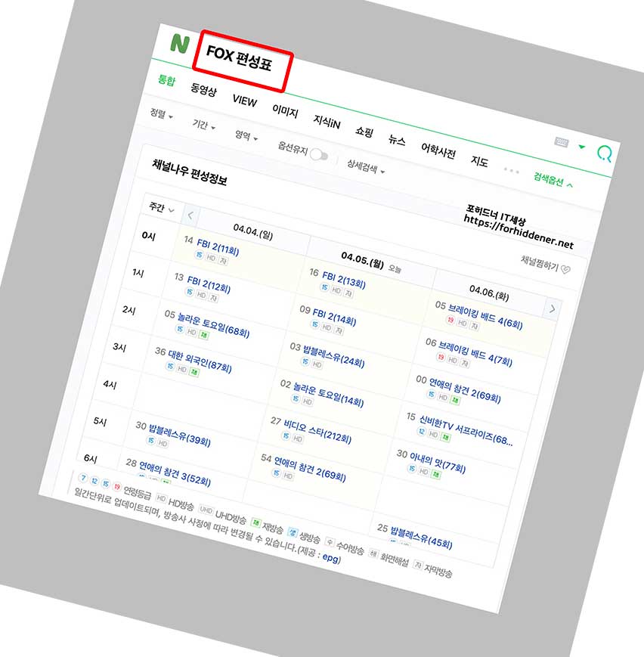Image resolution: width=644 pixels, height=657 pixels.
Task: Open the 영역 area dropdown
Action: click(246, 136)
